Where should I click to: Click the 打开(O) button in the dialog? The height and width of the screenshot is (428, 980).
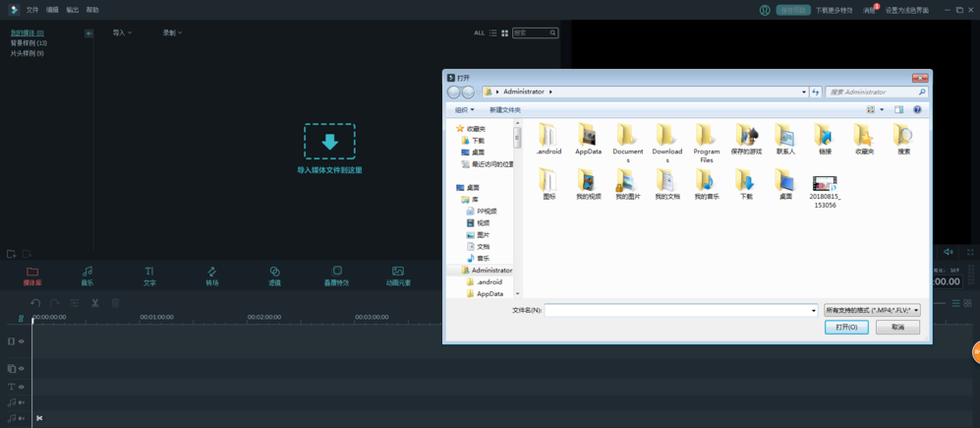click(846, 327)
